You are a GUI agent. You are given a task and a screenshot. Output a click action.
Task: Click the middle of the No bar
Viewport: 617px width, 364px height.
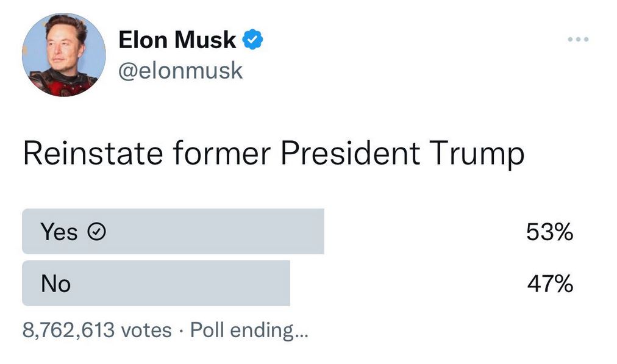point(156,284)
